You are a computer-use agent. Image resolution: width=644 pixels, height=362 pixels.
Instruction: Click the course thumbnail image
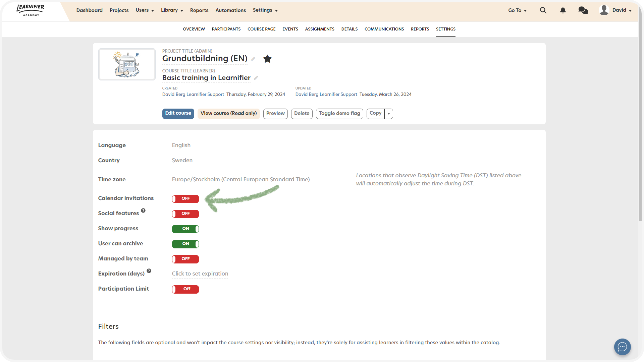pyautogui.click(x=127, y=64)
